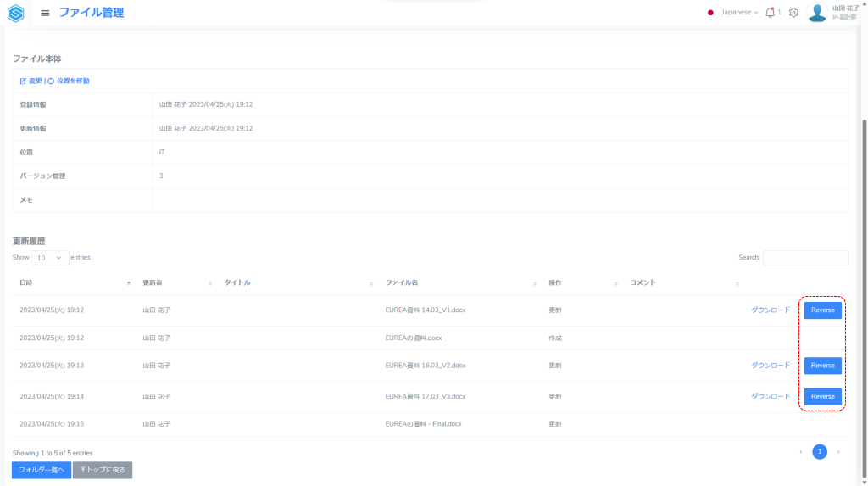Click the トップに戻る button
Image resolution: width=868 pixels, height=486 pixels.
click(x=103, y=470)
